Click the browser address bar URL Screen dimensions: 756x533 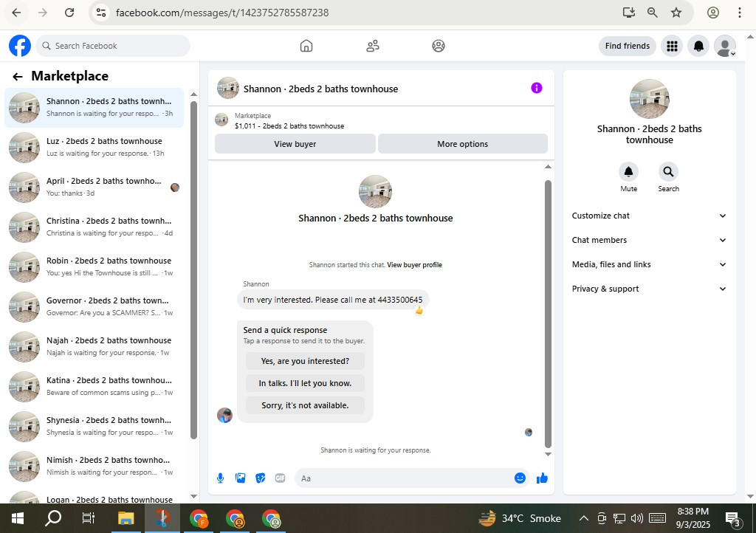222,13
